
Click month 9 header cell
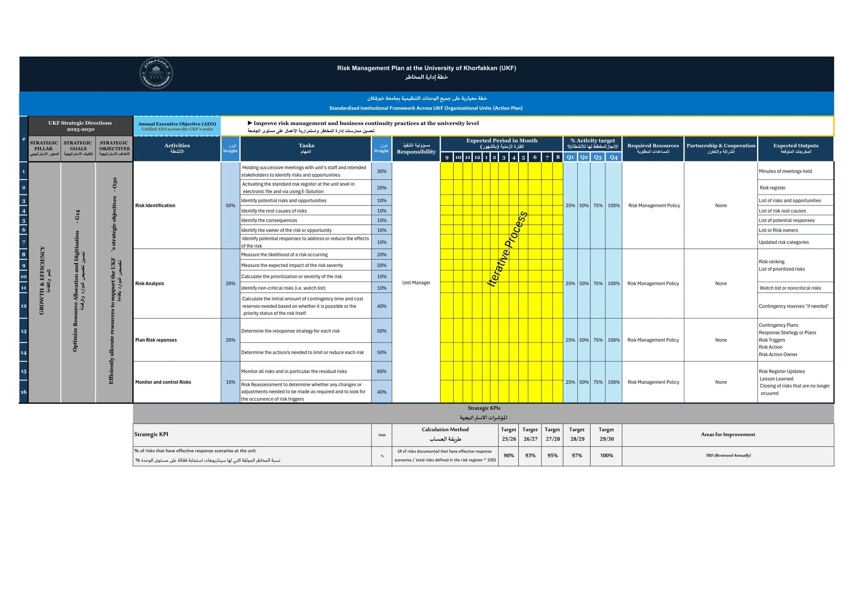pos(447,157)
